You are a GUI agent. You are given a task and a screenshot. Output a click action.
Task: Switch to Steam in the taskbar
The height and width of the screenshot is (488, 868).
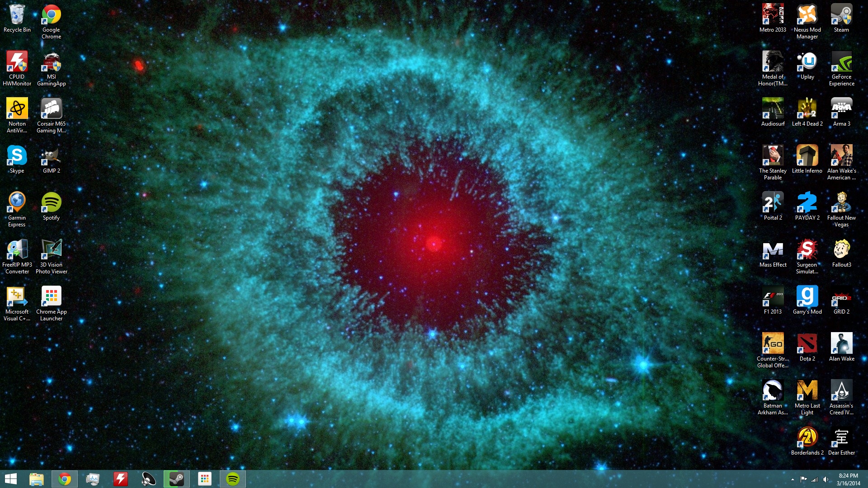(x=176, y=479)
